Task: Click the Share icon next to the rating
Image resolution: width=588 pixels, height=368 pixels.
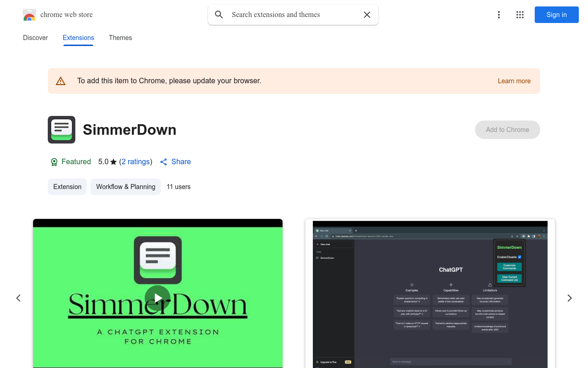Action: (164, 161)
